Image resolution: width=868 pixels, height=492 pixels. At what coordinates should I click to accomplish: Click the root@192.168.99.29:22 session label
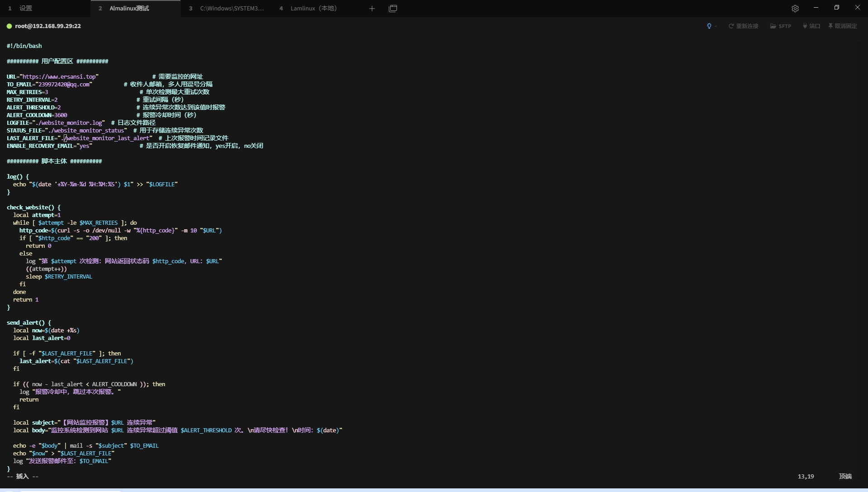pyautogui.click(x=48, y=26)
